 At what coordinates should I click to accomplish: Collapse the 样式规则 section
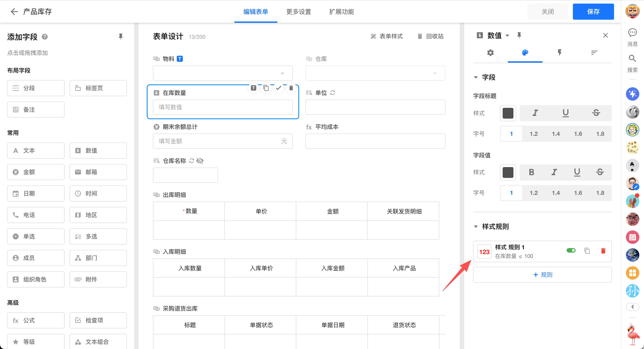(476, 227)
